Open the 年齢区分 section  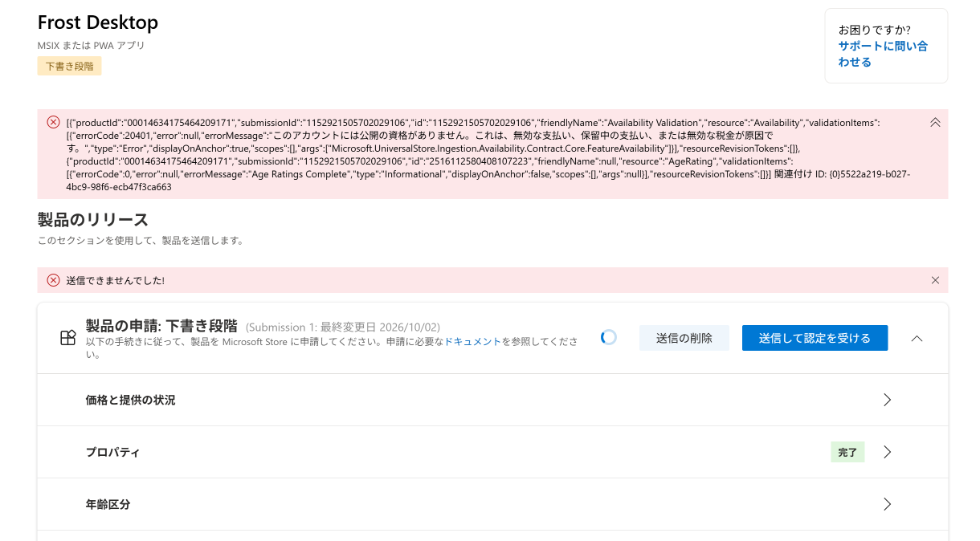coord(492,504)
